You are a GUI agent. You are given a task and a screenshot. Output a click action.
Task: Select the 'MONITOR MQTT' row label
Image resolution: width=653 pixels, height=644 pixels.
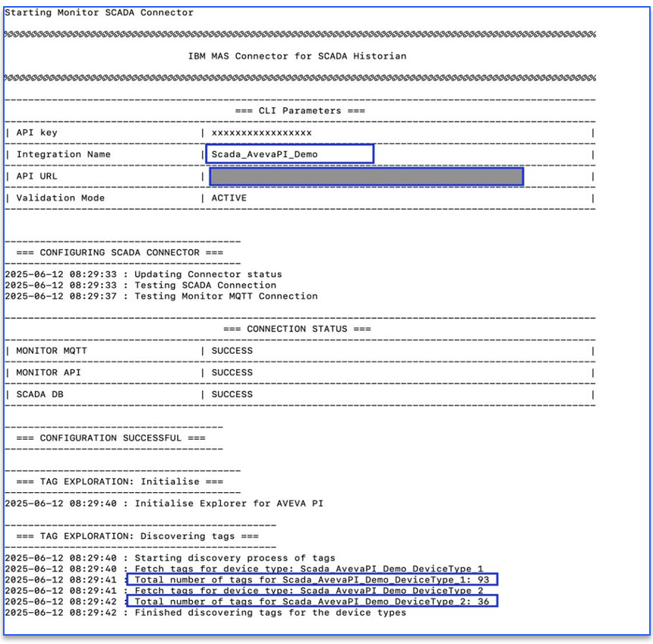point(52,351)
